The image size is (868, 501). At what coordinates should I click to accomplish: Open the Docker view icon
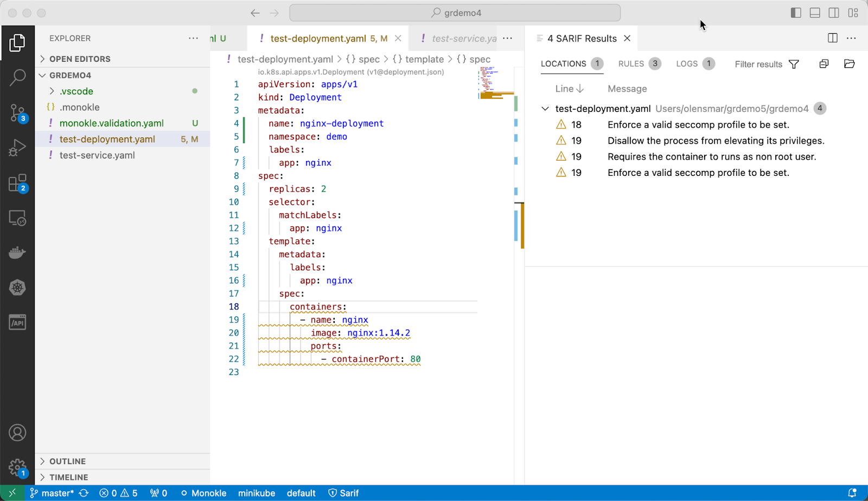pos(17,253)
